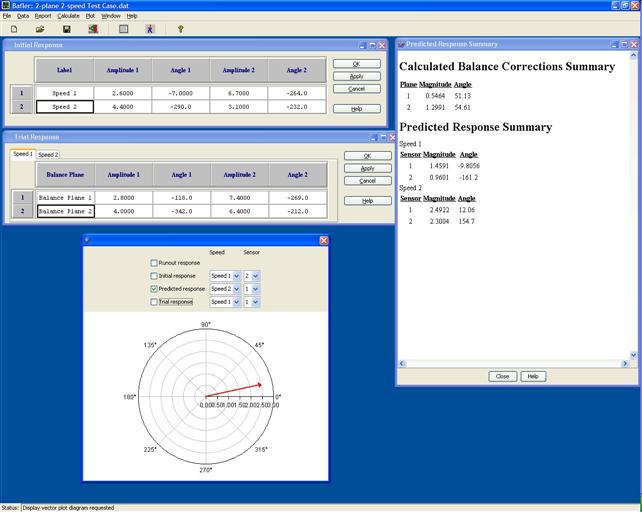Uncheck the Predicted response checkbox
This screenshot has height=512, width=642.
[153, 288]
